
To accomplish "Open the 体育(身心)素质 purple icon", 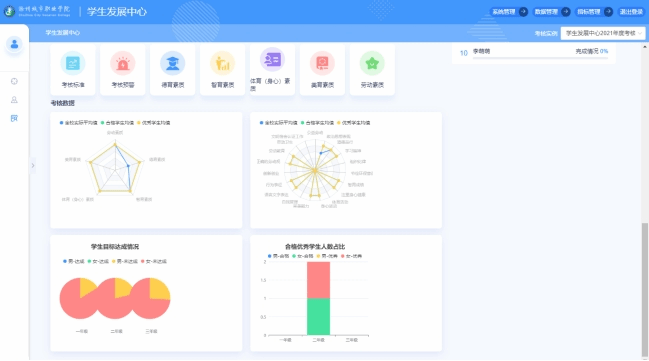I will pyautogui.click(x=272, y=60).
